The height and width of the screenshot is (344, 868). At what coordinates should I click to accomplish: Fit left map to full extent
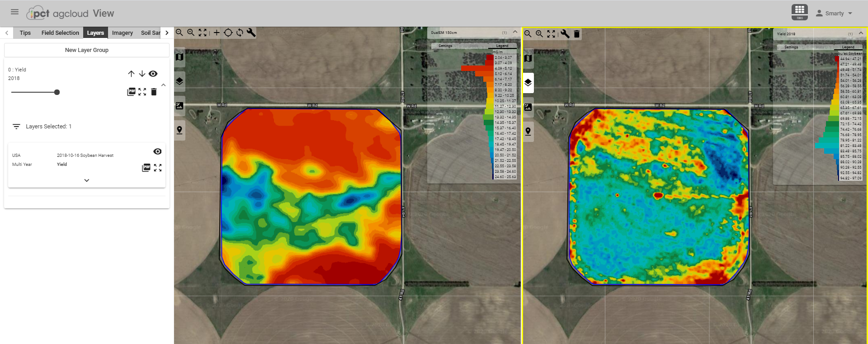click(x=203, y=33)
